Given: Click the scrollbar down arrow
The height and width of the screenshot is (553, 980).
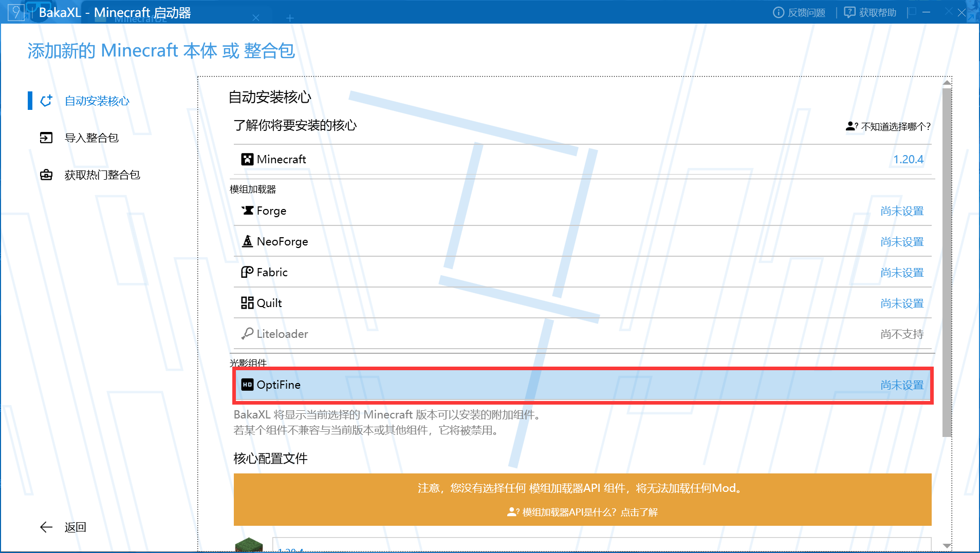Looking at the screenshot, I should pyautogui.click(x=947, y=546).
